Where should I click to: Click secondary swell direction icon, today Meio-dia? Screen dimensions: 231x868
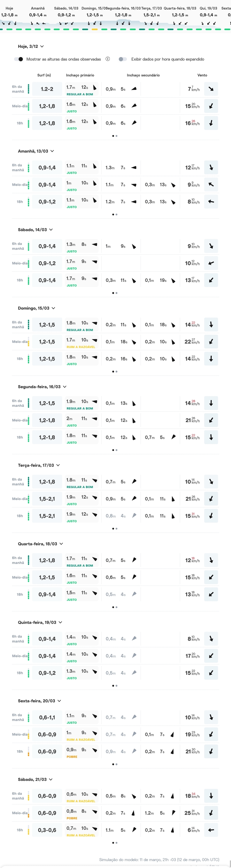point(134,106)
